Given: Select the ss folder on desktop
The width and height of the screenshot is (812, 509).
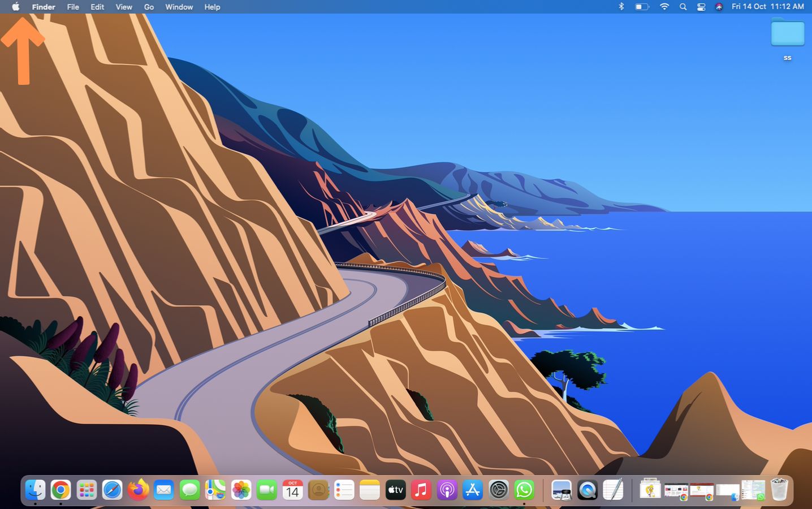Looking at the screenshot, I should click(x=788, y=38).
